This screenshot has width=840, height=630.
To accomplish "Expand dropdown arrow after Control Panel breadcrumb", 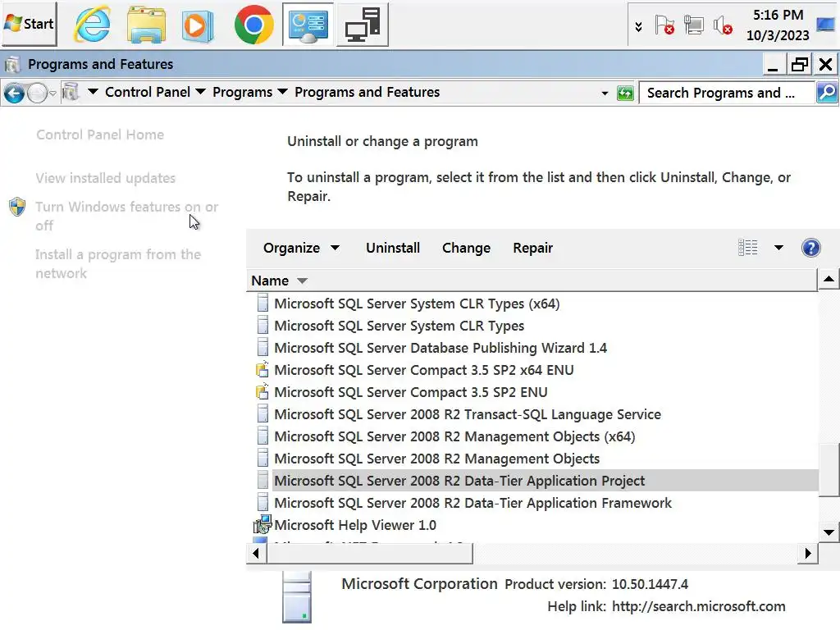I will [200, 92].
